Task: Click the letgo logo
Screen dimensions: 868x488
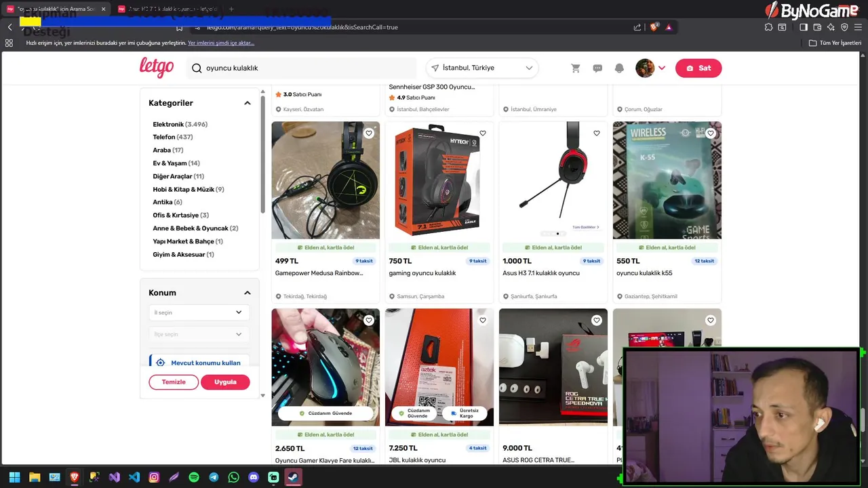Action: point(157,68)
